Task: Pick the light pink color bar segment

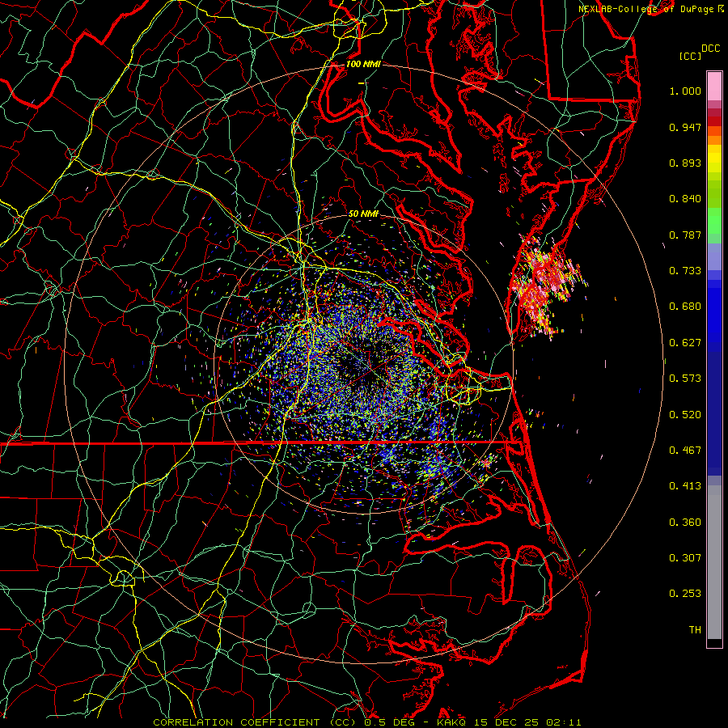Action: coord(714,86)
